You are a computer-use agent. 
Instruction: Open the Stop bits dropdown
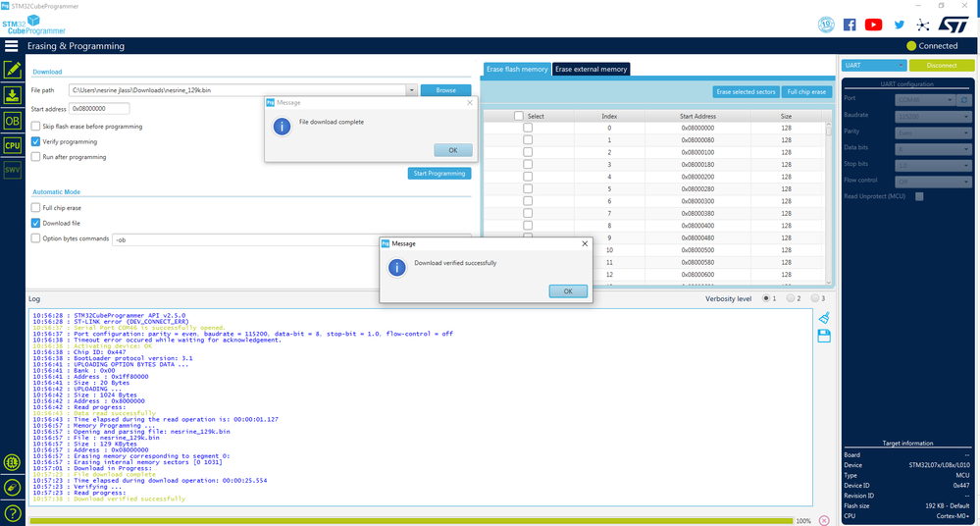click(x=933, y=165)
